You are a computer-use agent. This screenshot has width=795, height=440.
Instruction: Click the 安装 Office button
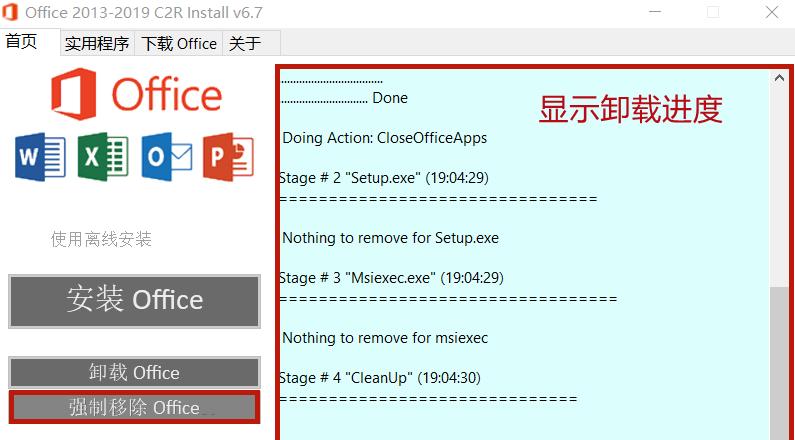(x=134, y=301)
